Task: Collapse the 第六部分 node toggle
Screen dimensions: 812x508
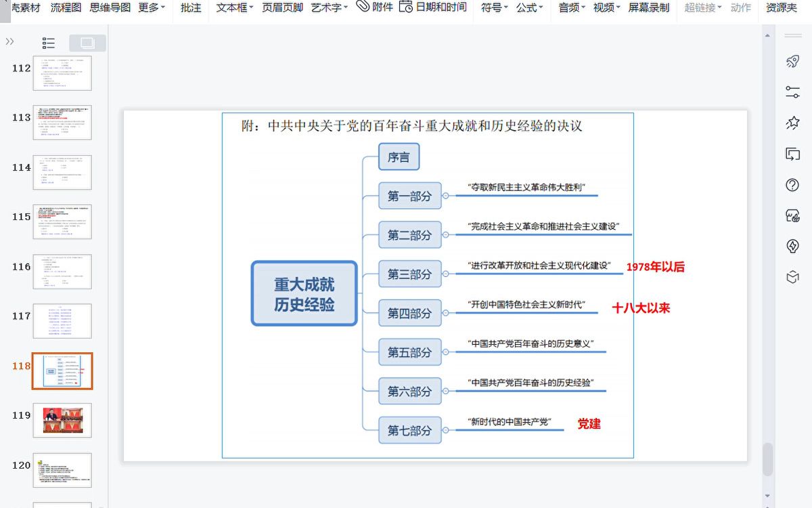Action: tap(446, 391)
